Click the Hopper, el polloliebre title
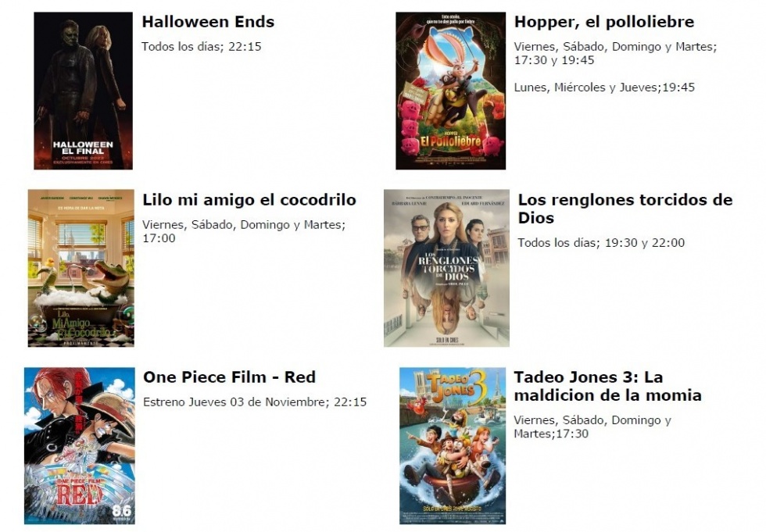 pos(604,21)
